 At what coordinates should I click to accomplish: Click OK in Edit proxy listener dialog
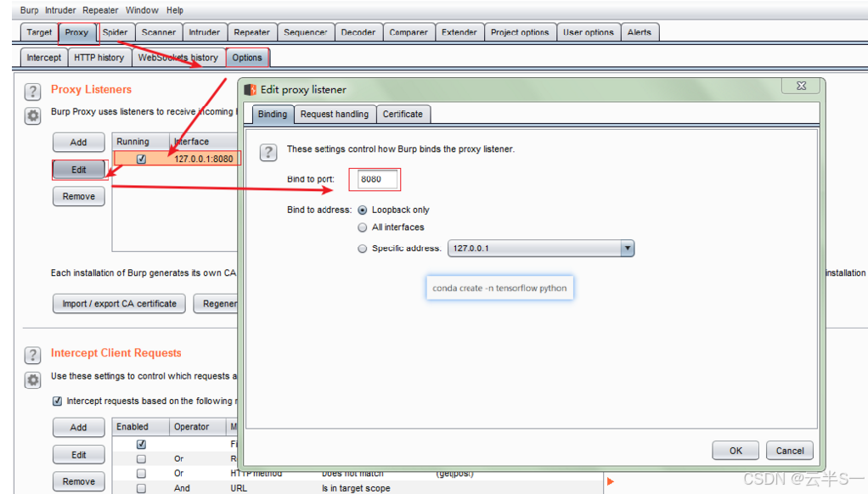[x=736, y=451]
